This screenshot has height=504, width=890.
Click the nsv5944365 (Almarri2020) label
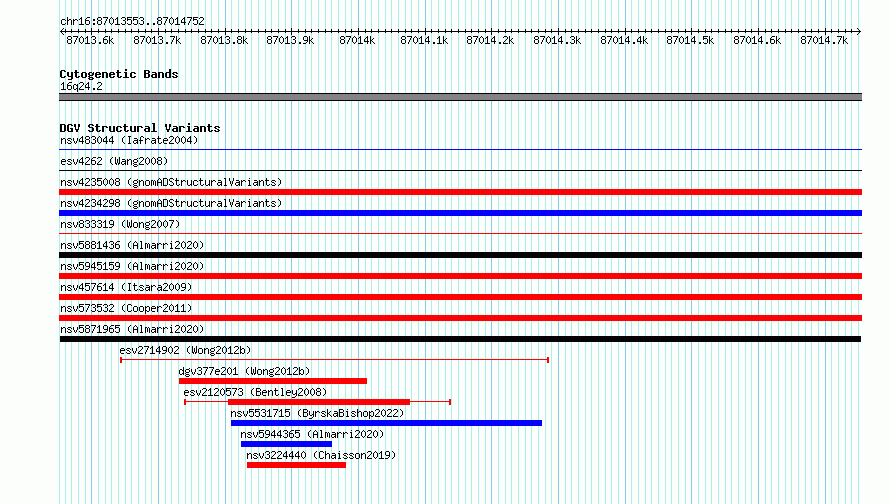tap(312, 434)
